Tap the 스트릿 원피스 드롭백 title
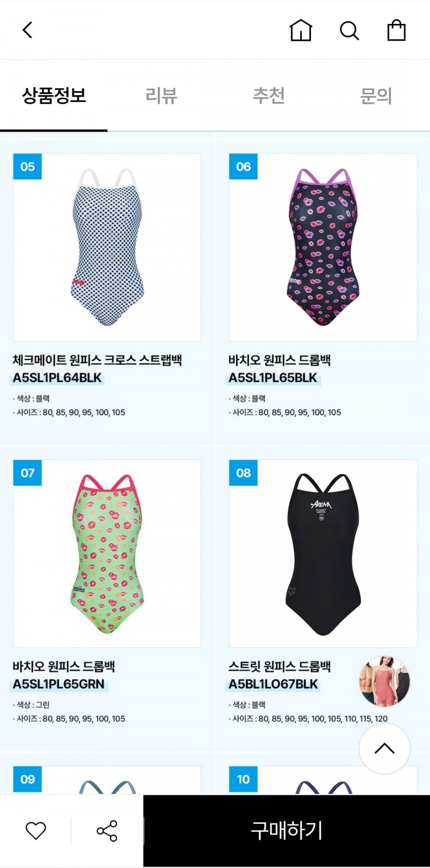This screenshot has height=868, width=430. coord(279,667)
